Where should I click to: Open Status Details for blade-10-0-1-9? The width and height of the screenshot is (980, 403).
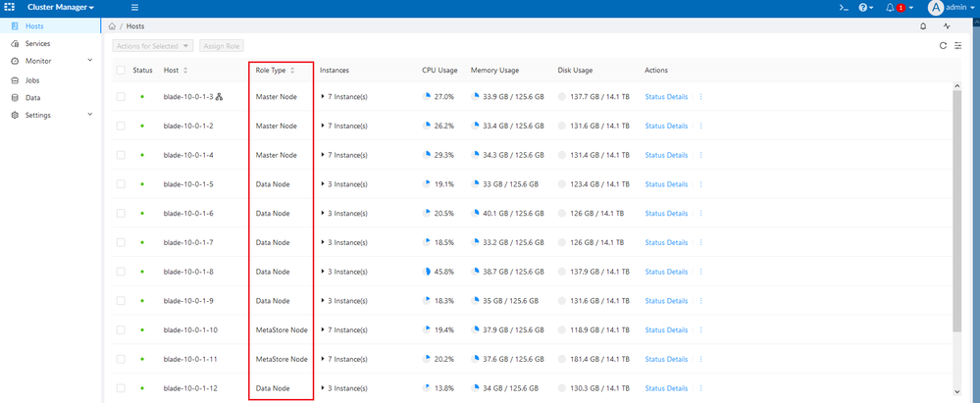click(666, 301)
